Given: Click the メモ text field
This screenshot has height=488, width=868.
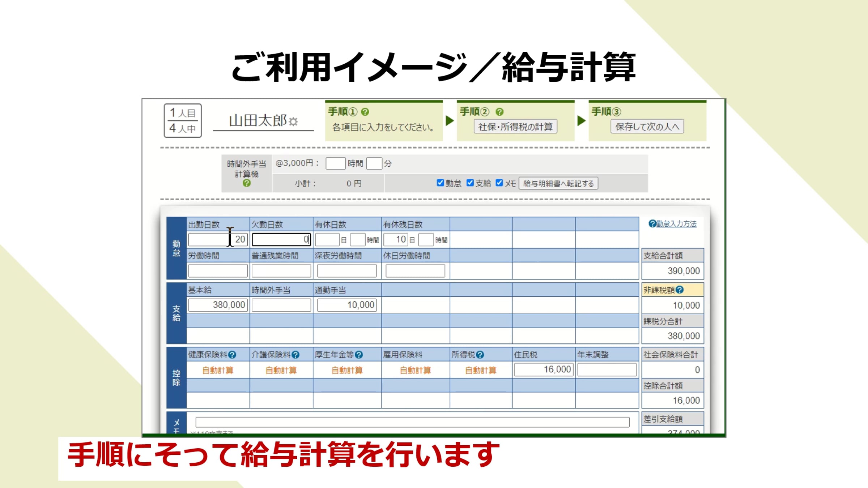Looking at the screenshot, I should pyautogui.click(x=412, y=422).
